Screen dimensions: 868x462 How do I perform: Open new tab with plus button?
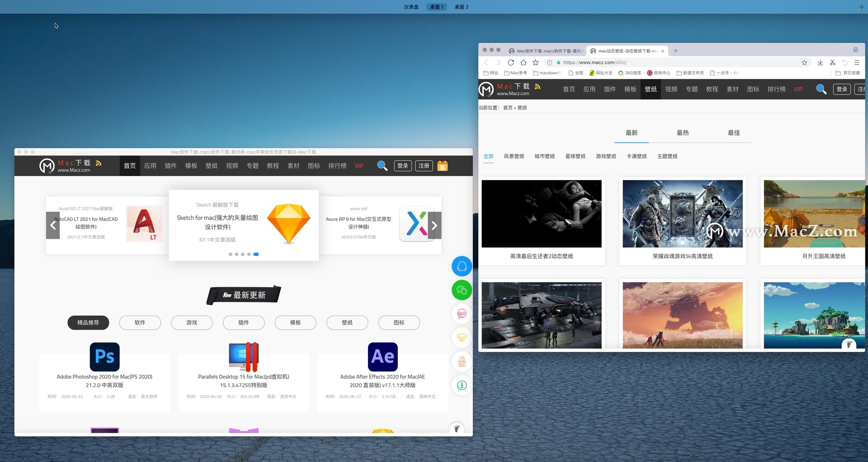(x=675, y=51)
